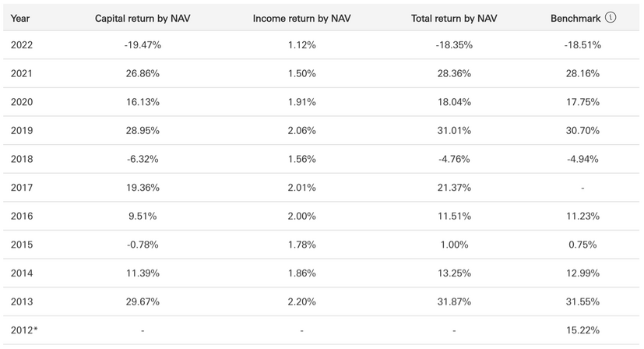Viewport: 644px width, 349px height.
Task: Click the Benchmark column header text
Action: point(576,18)
